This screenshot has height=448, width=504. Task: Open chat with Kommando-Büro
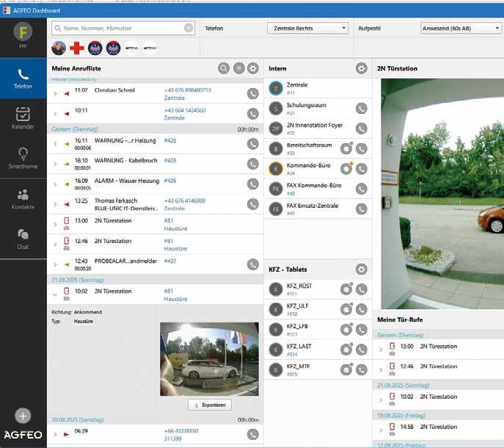[346, 169]
